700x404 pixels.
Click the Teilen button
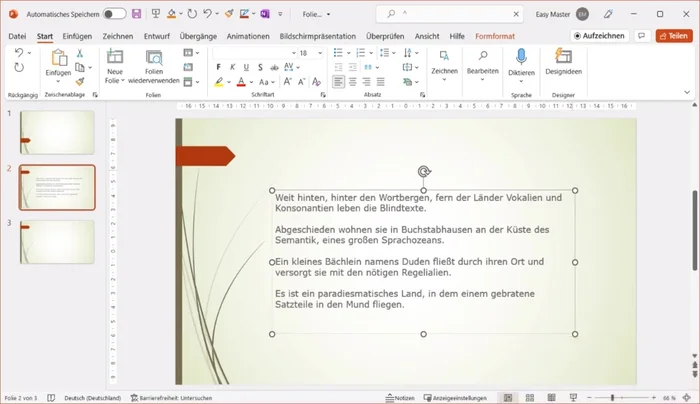673,36
